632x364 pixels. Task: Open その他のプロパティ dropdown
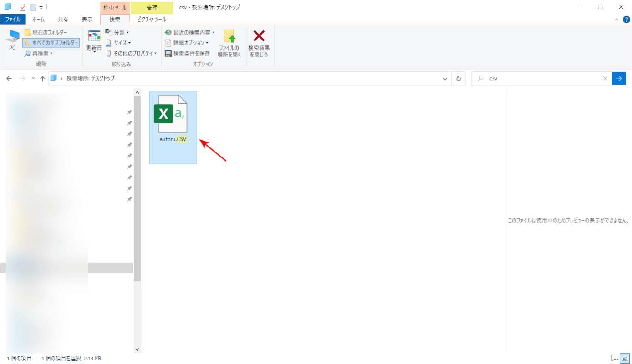pos(131,53)
